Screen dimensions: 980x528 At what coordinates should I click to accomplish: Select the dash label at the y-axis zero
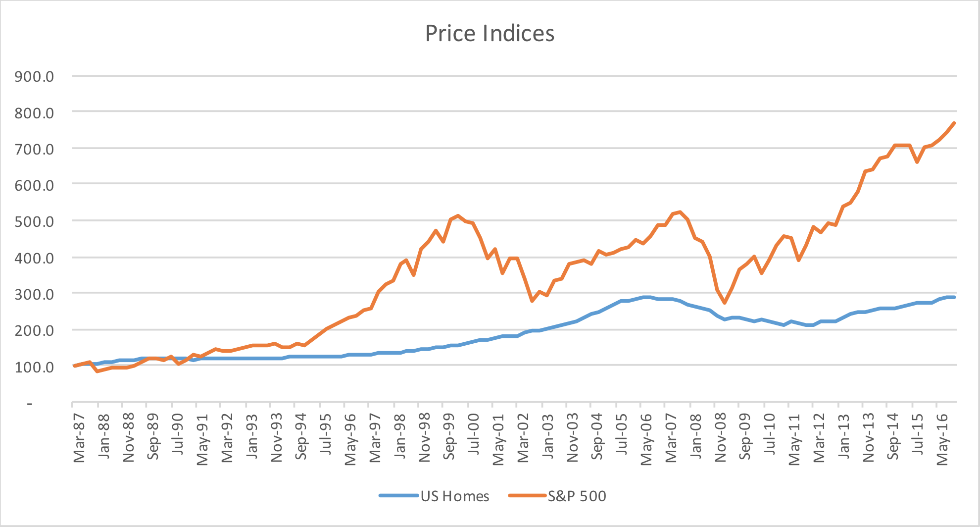click(30, 404)
